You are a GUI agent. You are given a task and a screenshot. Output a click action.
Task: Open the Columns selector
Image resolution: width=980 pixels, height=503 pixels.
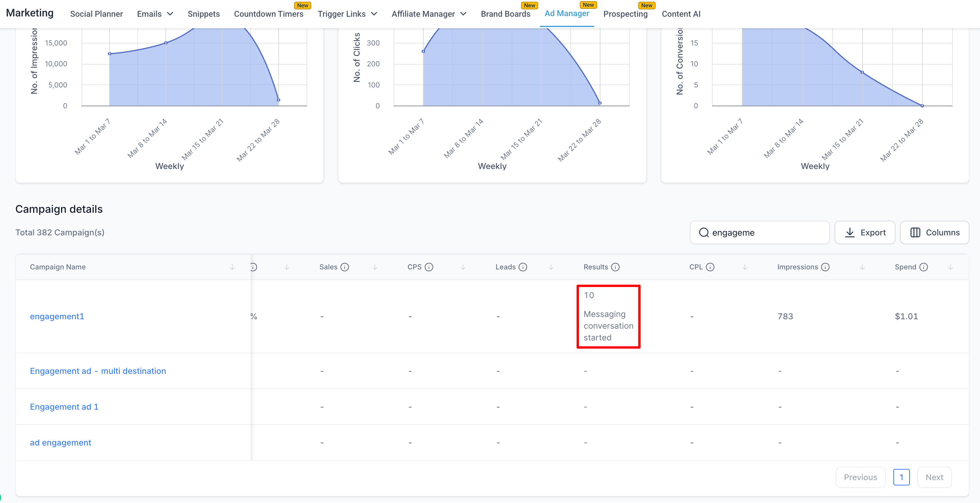pos(934,232)
